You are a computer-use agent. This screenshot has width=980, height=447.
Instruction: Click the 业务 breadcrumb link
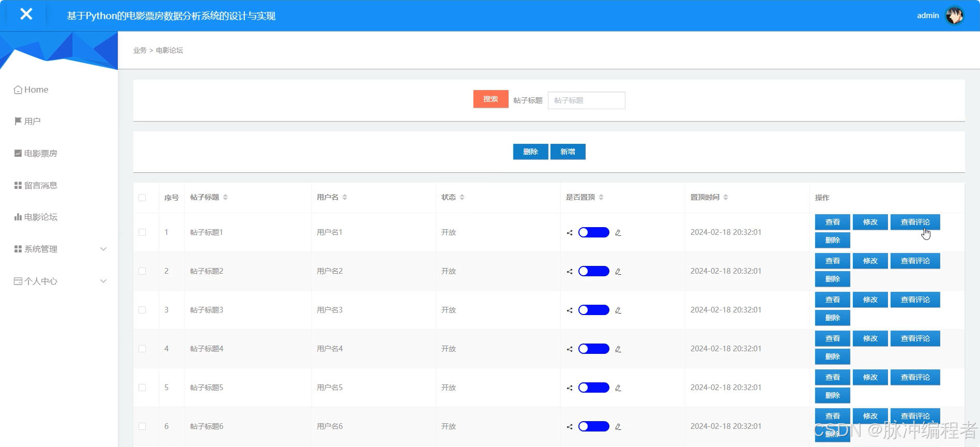140,50
